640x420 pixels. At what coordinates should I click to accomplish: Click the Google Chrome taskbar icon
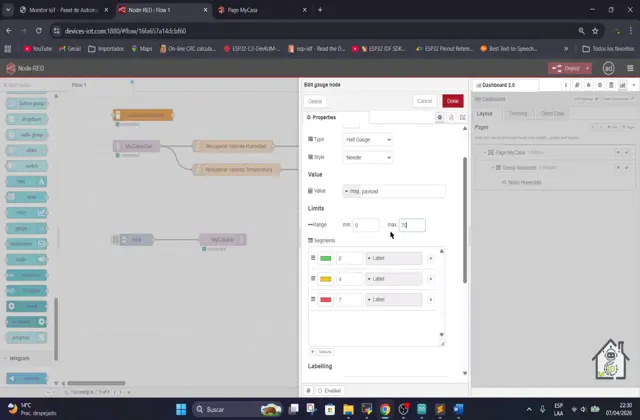(x=385, y=409)
